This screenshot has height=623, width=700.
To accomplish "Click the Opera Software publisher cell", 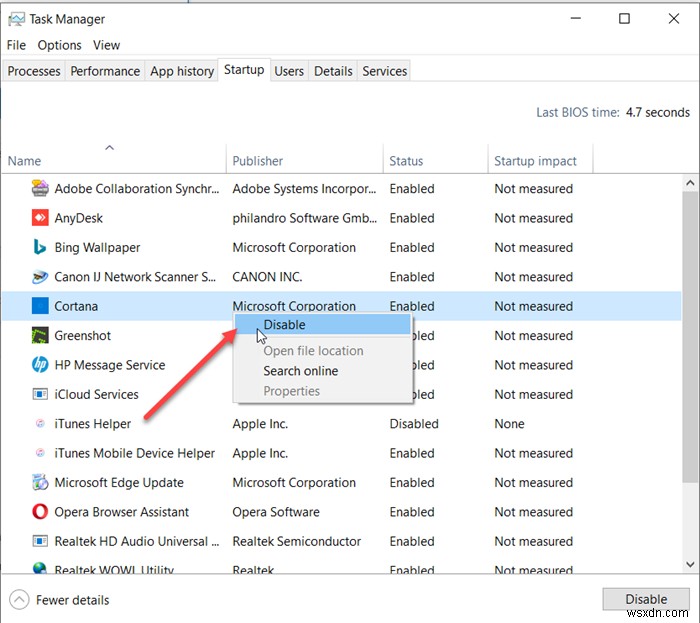I will (x=276, y=512).
